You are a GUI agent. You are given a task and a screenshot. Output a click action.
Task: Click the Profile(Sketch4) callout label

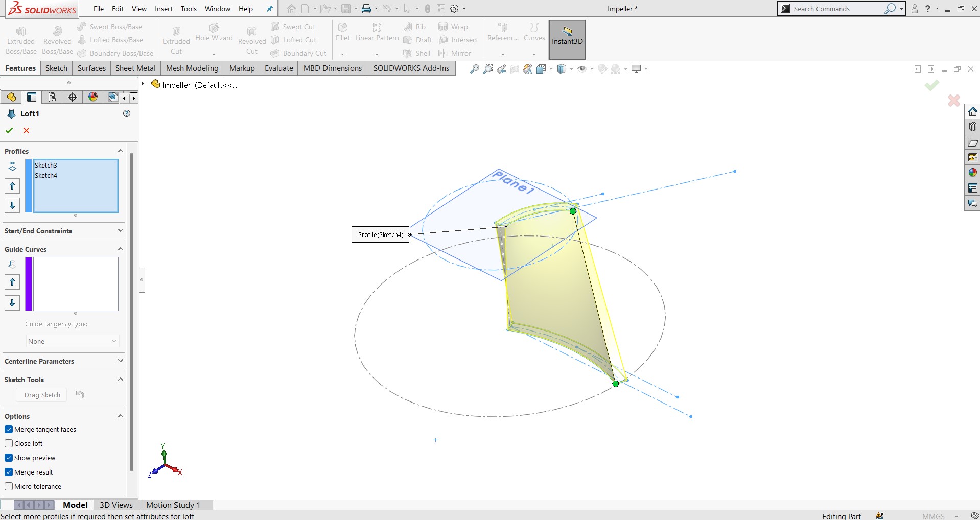[x=380, y=234]
